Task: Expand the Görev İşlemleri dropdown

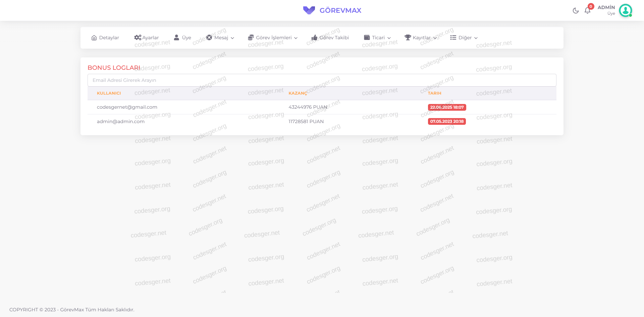Action: pos(273,38)
